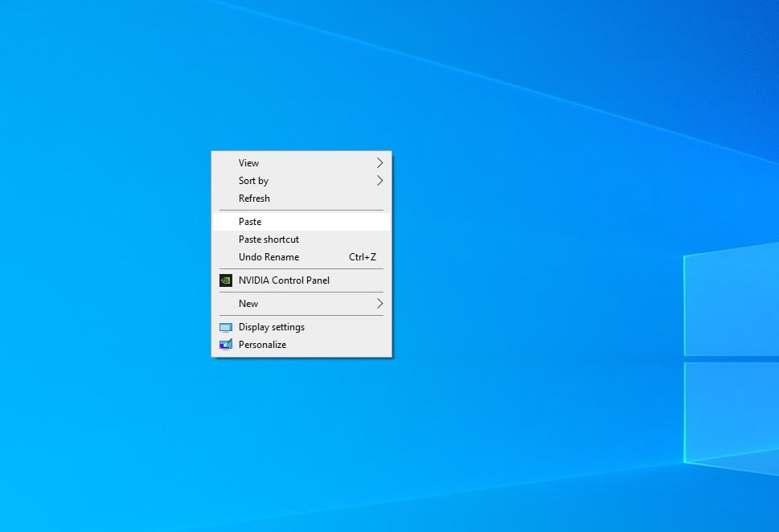Screen dimensions: 779x532
Task: Open the New submenu
Action: (301, 304)
